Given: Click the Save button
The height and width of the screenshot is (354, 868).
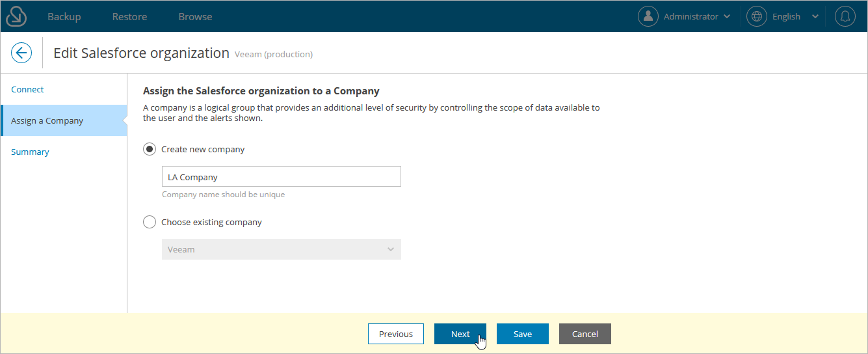Looking at the screenshot, I should click(523, 334).
